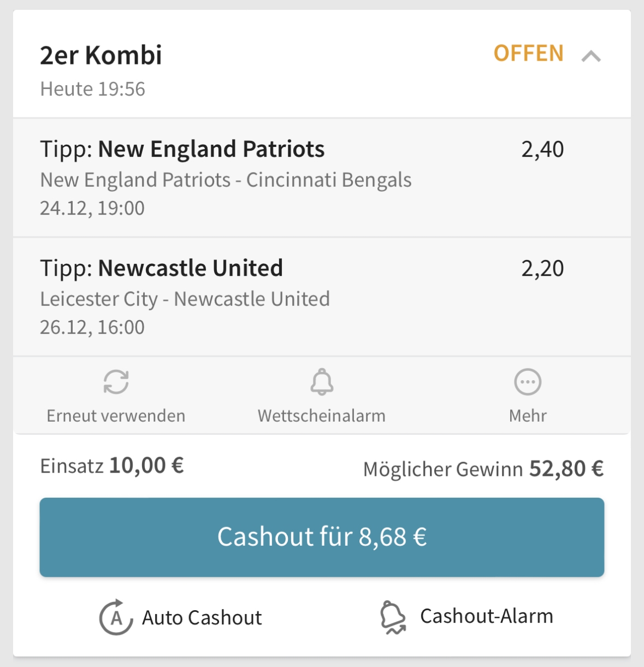The width and height of the screenshot is (644, 667).
Task: Click the Wettscheinalarm bell icon
Action: (322, 381)
